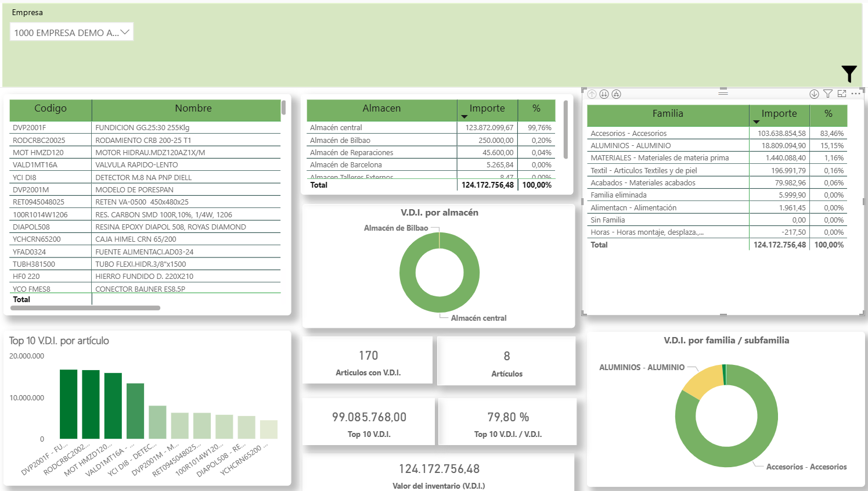Click the Codigo column header
Viewport: 868px width, 491px height.
click(51, 109)
